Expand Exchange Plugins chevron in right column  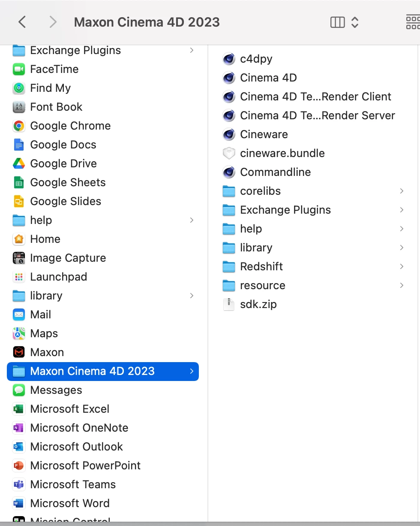402,210
